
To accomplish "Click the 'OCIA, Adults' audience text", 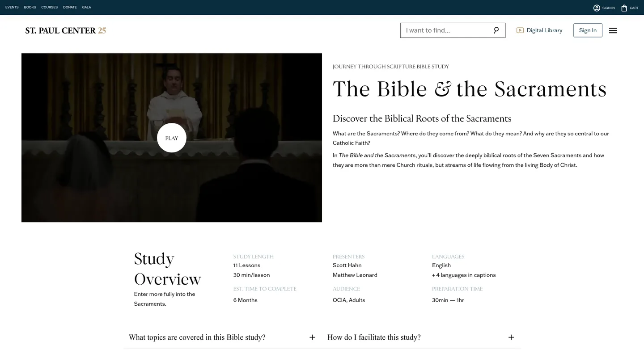I will coord(349,300).
